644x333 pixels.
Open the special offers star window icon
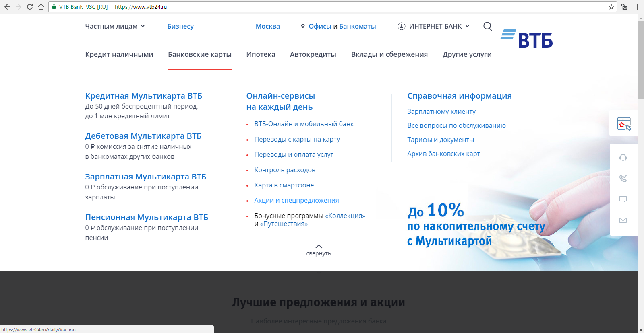coord(623,123)
